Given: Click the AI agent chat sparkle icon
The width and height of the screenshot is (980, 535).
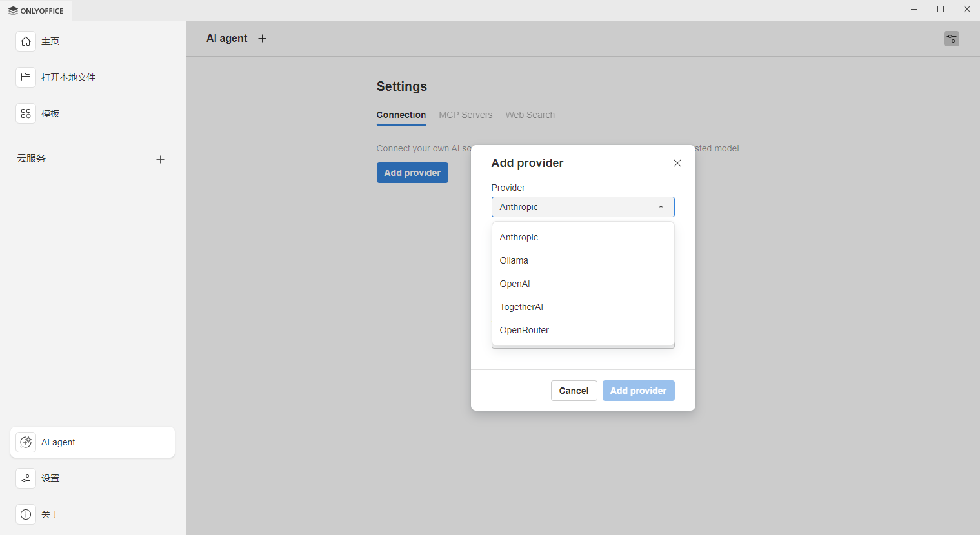Looking at the screenshot, I should point(26,442).
